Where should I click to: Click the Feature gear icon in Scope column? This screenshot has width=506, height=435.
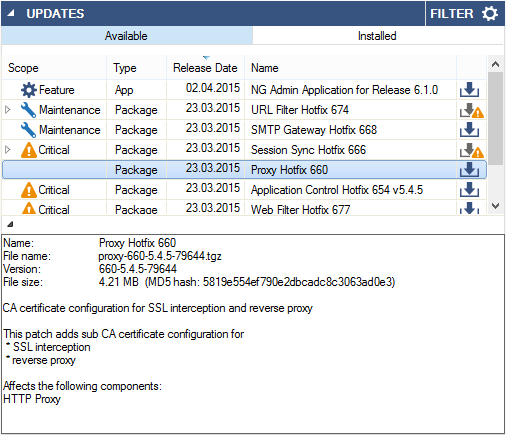click(x=29, y=90)
